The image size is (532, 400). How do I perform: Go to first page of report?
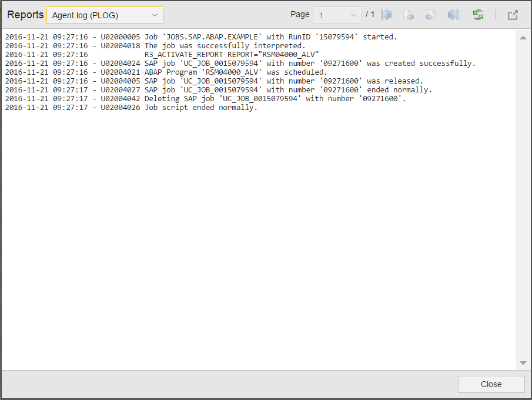click(386, 15)
